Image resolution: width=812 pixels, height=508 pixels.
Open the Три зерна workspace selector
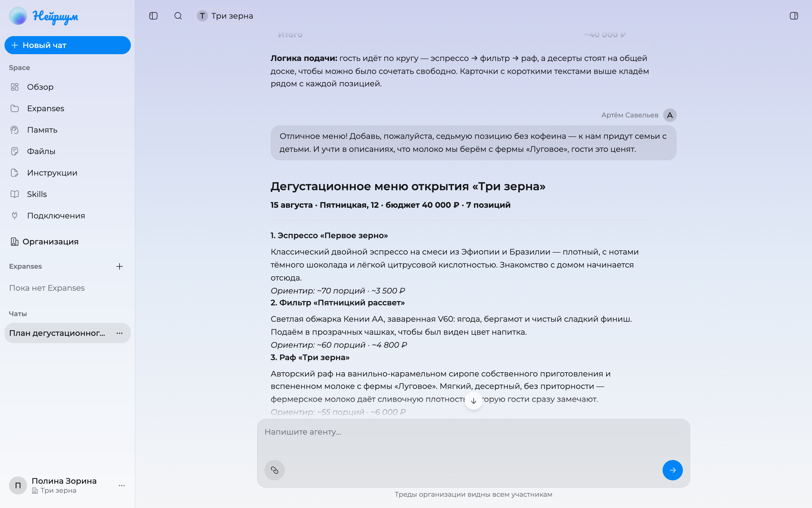tap(226, 16)
